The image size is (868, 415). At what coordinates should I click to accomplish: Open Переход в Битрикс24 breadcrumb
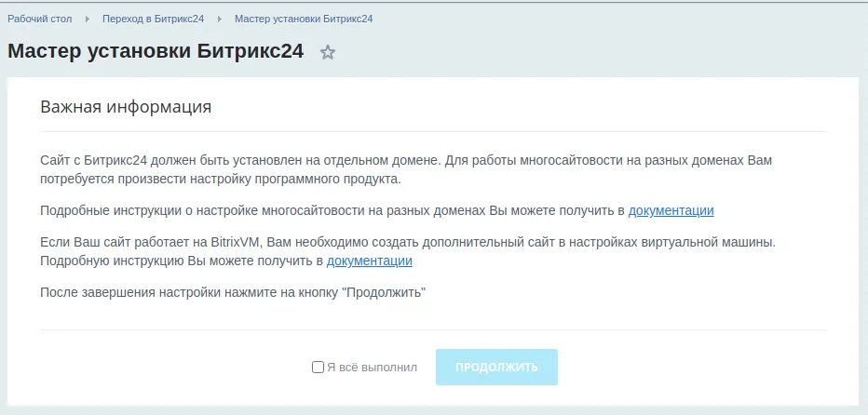pos(153,19)
